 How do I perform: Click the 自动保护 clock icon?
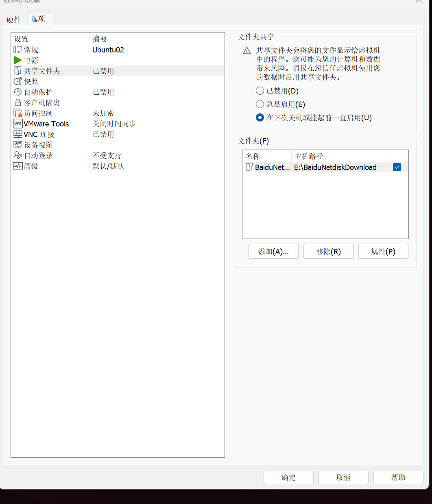(x=17, y=92)
